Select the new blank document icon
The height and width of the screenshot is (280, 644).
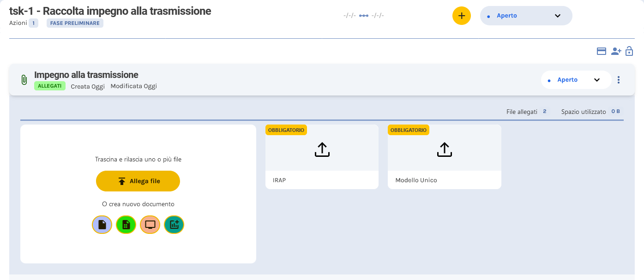pos(102,225)
